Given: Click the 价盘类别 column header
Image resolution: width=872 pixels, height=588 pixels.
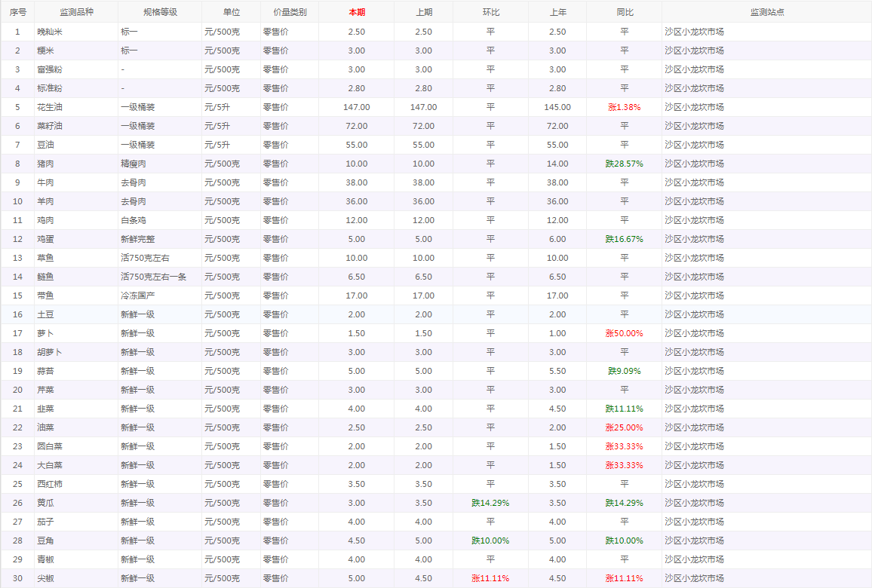Looking at the screenshot, I should point(289,12).
